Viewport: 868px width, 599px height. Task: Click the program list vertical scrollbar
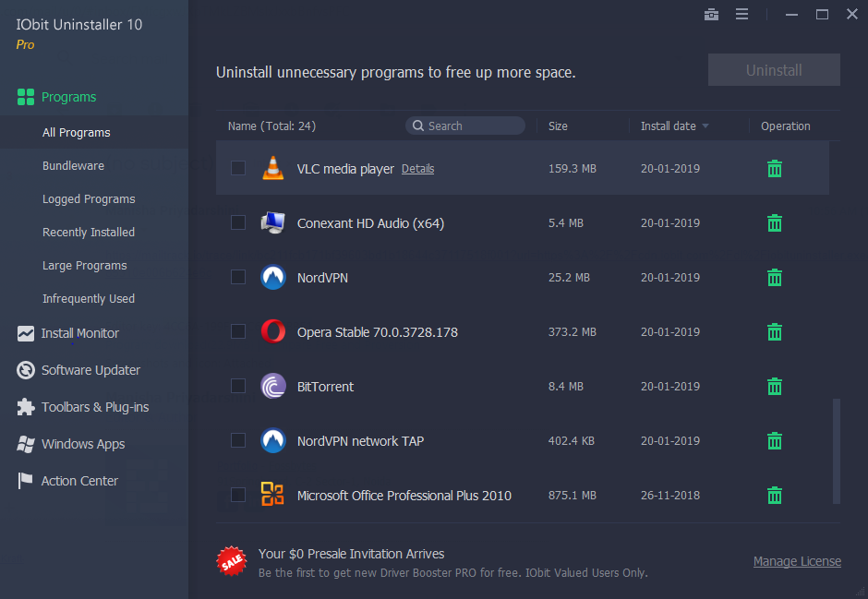837,450
